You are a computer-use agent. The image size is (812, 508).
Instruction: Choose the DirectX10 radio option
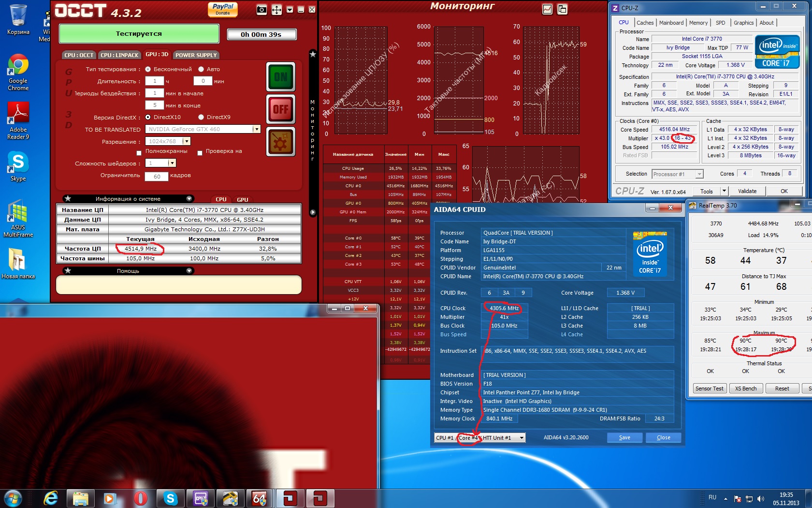tap(148, 117)
